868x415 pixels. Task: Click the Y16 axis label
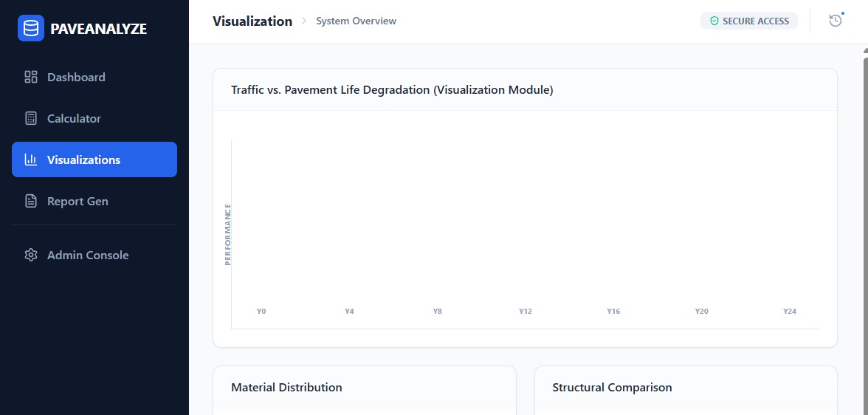[x=613, y=312]
